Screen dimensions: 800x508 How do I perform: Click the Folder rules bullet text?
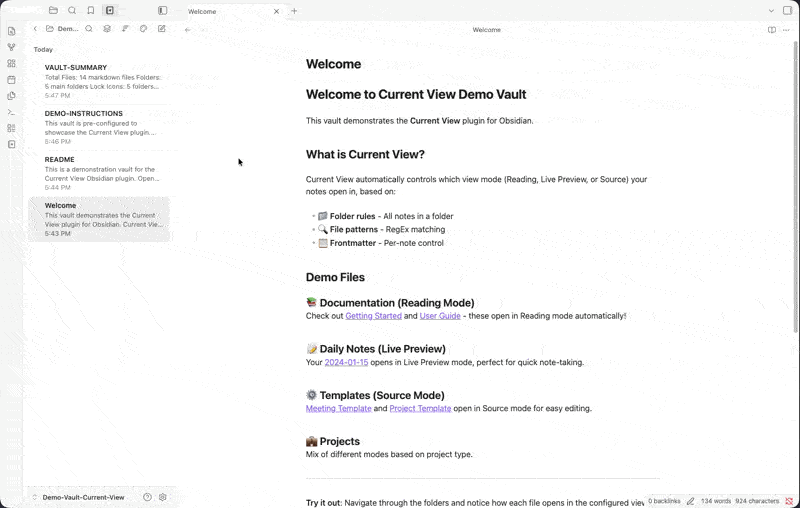pos(391,216)
